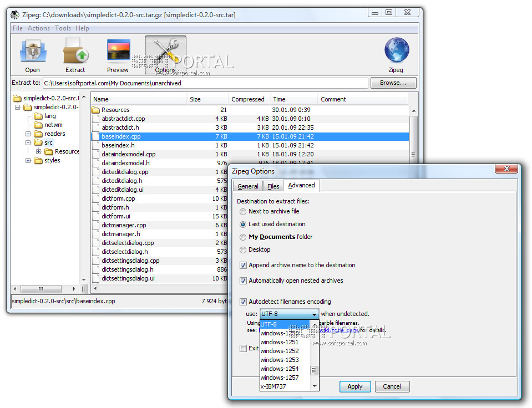Click the dictselectdialog.cpp file icon
The height and width of the screenshot is (408, 532).
point(96,243)
